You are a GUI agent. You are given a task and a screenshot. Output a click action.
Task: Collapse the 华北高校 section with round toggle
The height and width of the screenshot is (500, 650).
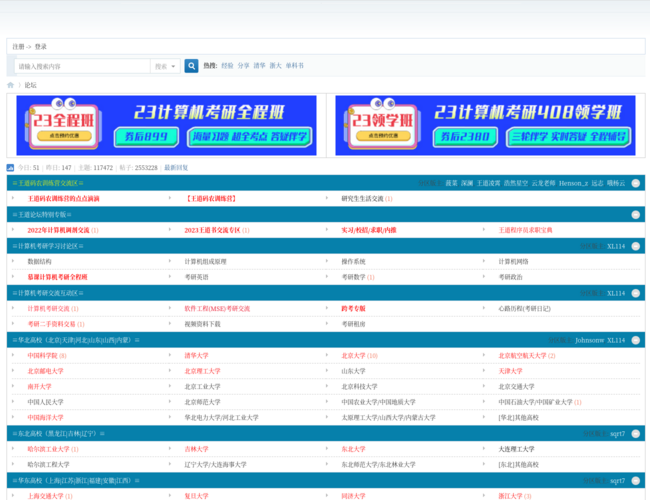(x=635, y=340)
